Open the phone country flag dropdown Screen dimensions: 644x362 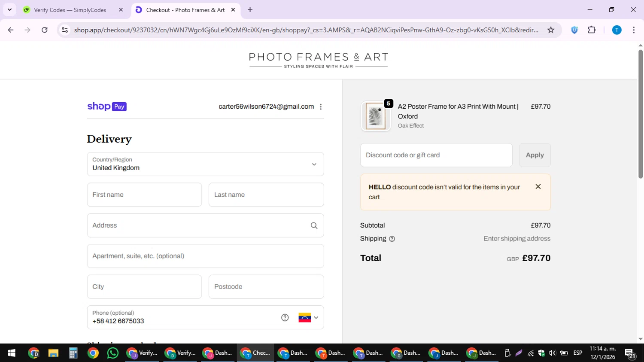308,318
